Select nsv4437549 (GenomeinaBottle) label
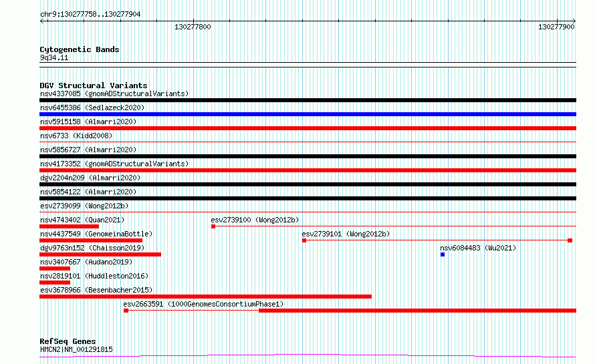This screenshot has width=595, height=364. tap(96, 234)
